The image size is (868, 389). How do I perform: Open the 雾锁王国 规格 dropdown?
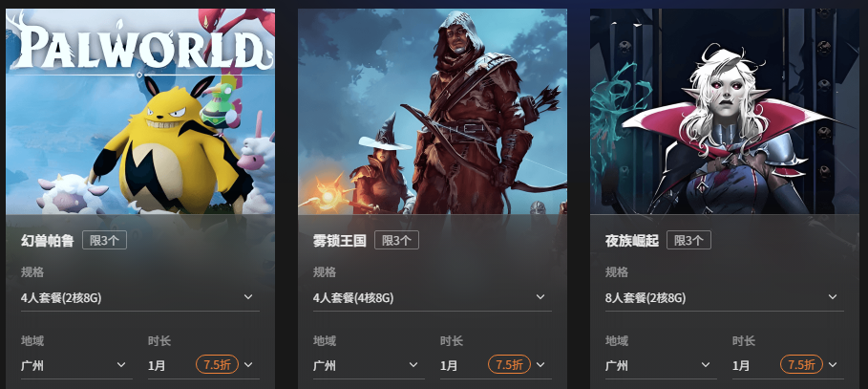433,298
